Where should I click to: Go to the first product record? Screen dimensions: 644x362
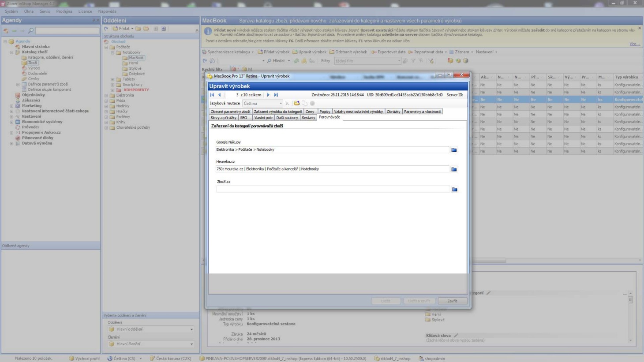(212, 95)
